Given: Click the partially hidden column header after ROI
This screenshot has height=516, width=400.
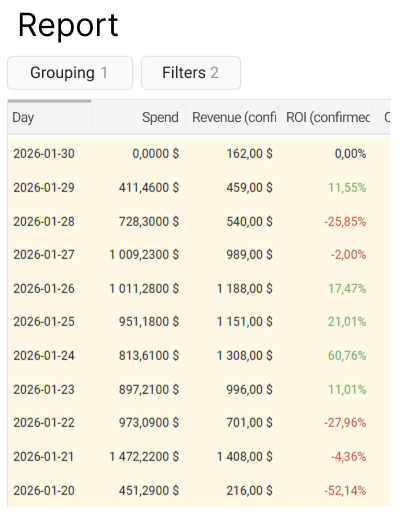Looking at the screenshot, I should click(382, 117).
